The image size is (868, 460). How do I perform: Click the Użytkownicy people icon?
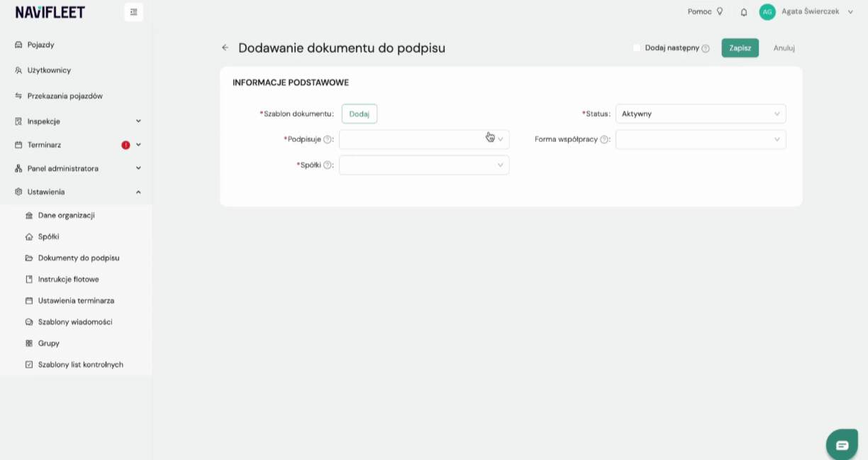pyautogui.click(x=19, y=70)
